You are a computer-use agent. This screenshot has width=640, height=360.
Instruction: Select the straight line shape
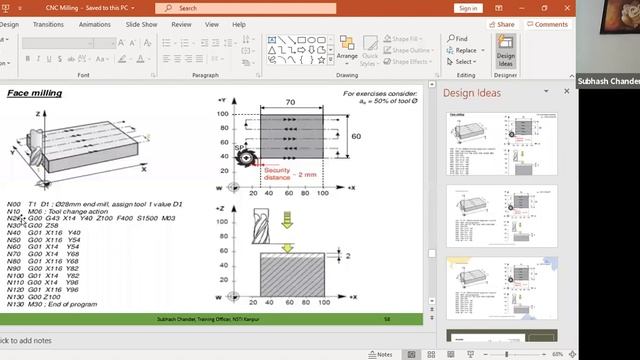[282, 40]
